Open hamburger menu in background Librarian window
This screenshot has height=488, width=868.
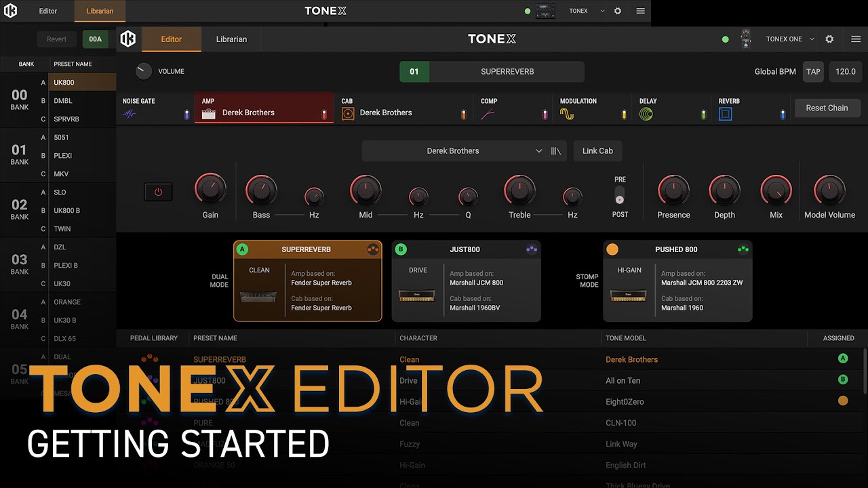point(640,11)
